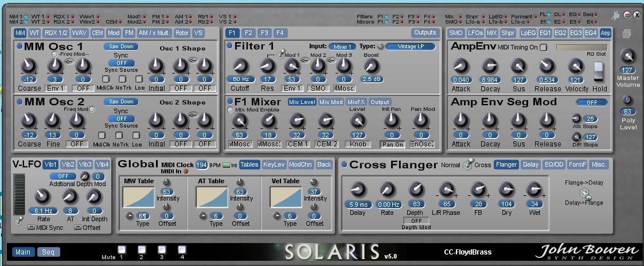Click the Seq status LED in top strip
Image resolution: width=644 pixels, height=266 pixels.
pos(595,14)
